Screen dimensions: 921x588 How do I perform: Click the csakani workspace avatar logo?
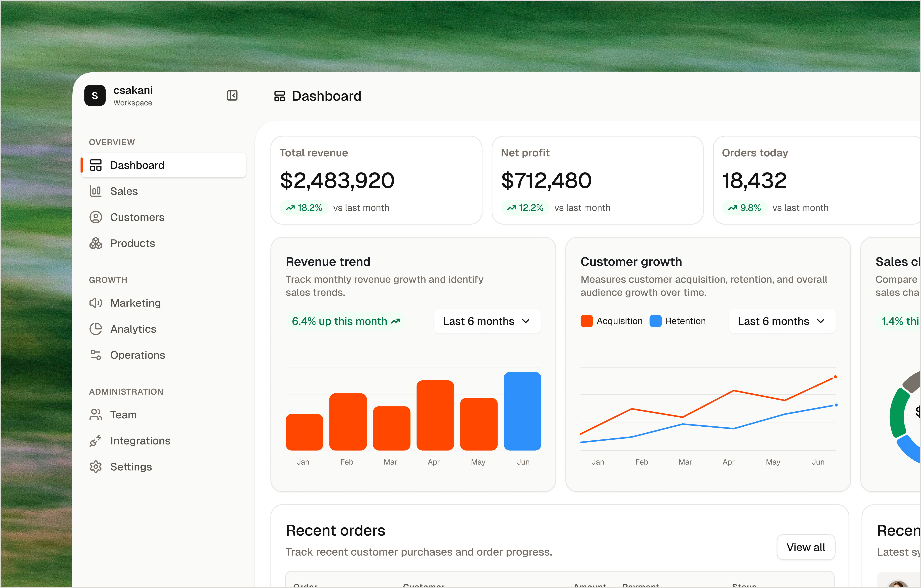point(95,96)
